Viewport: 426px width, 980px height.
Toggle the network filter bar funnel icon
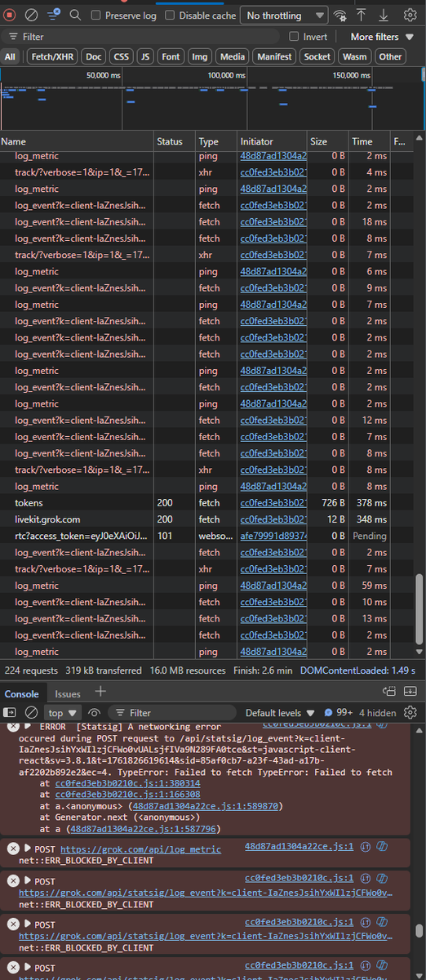(54, 15)
